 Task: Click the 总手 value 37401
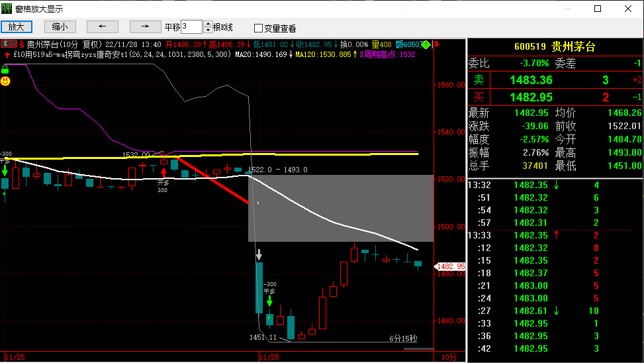535,166
